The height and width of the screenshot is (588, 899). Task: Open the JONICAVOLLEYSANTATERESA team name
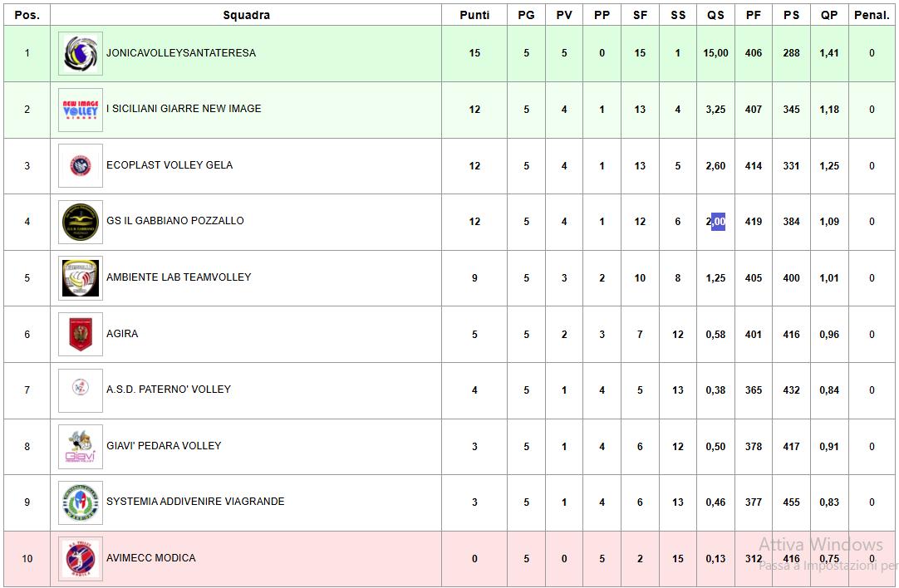click(181, 52)
